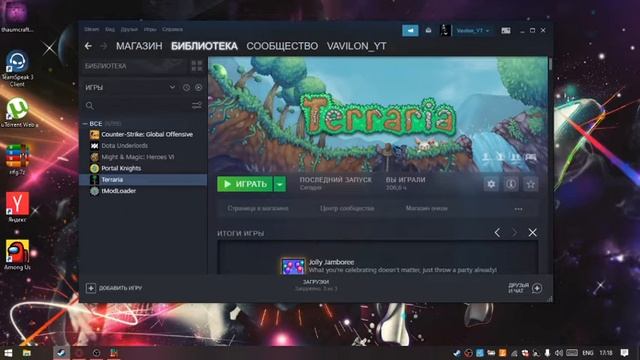Screen dimensions: 640x360
Task: Click the rfg.7z archive desktop icon
Action: pos(17,160)
